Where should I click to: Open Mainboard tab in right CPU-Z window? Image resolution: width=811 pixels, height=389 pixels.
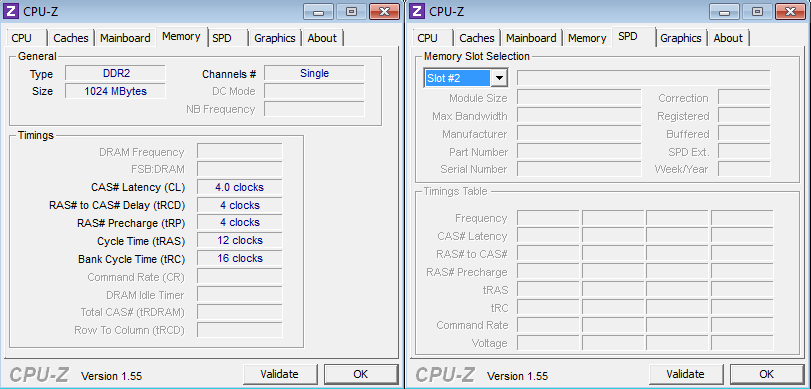531,38
